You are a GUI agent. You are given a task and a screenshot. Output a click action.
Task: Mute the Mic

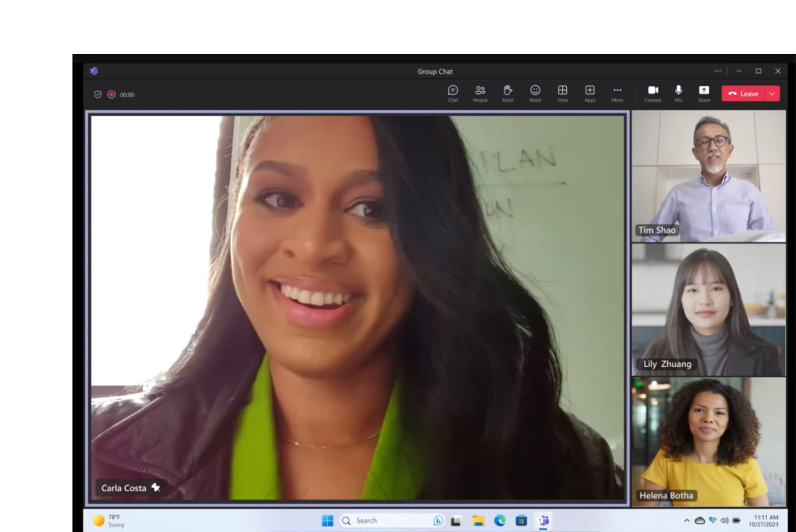(678, 93)
